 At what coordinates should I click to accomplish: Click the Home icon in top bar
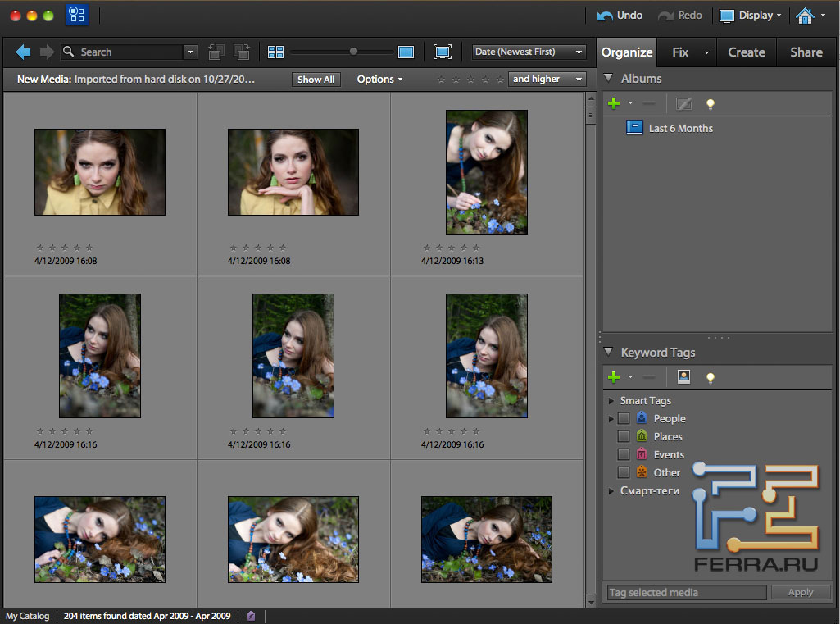pyautogui.click(x=805, y=16)
